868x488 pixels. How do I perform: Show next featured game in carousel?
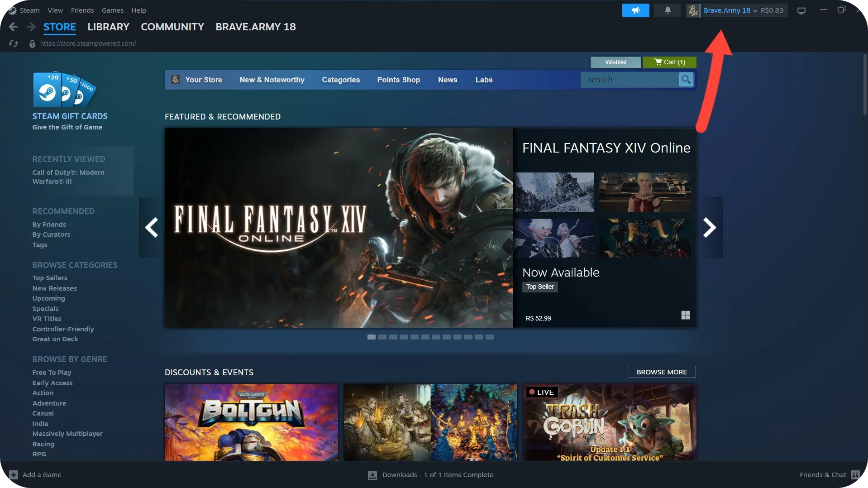click(709, 227)
